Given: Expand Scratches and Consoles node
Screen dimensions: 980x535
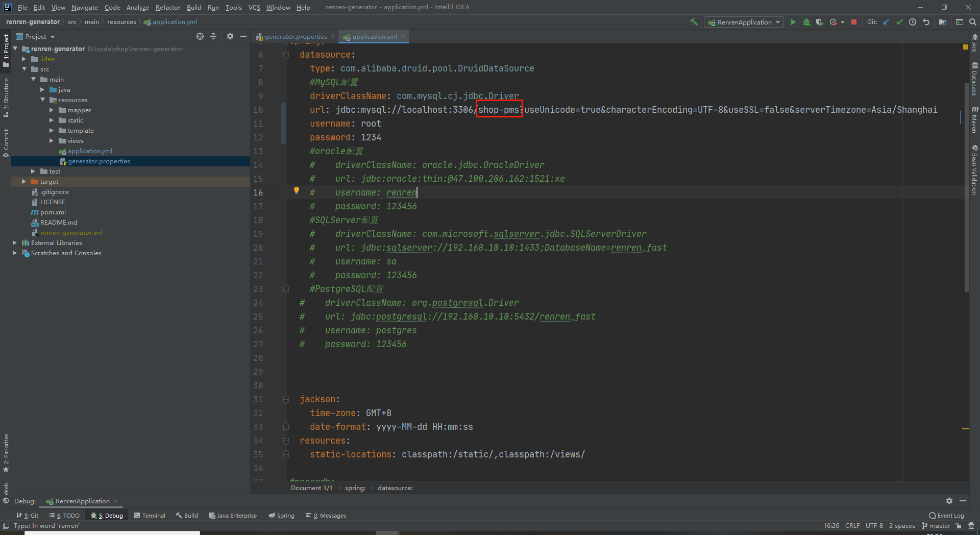Looking at the screenshot, I should click(15, 253).
